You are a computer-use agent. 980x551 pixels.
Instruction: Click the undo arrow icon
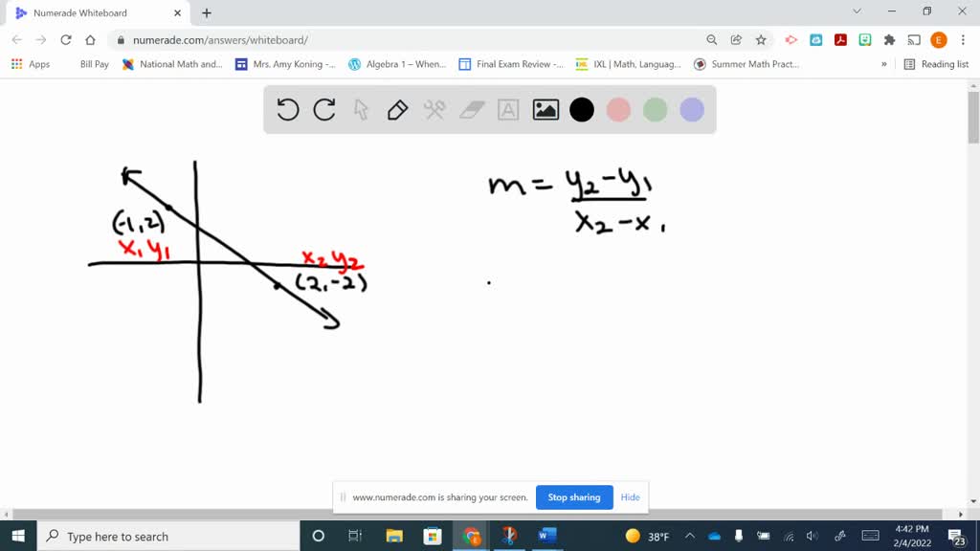coord(287,110)
